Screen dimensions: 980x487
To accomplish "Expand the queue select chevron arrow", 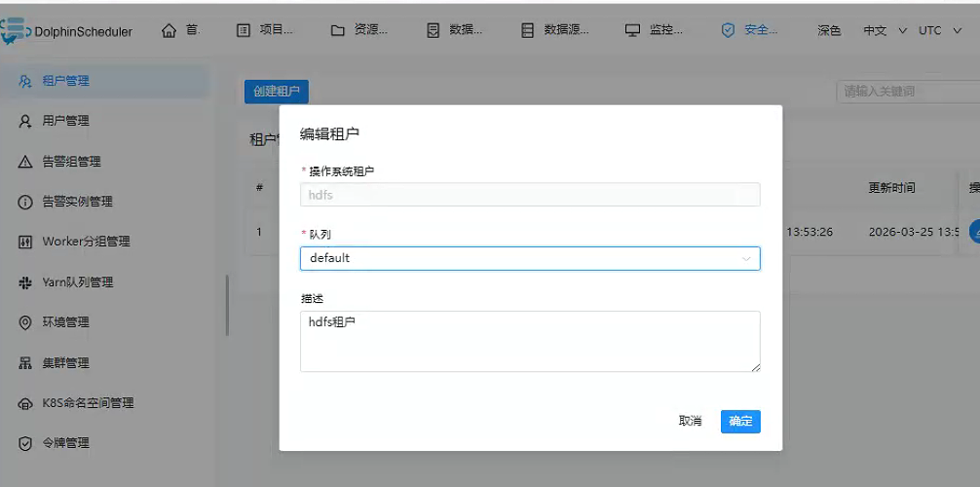I will pyautogui.click(x=745, y=259).
